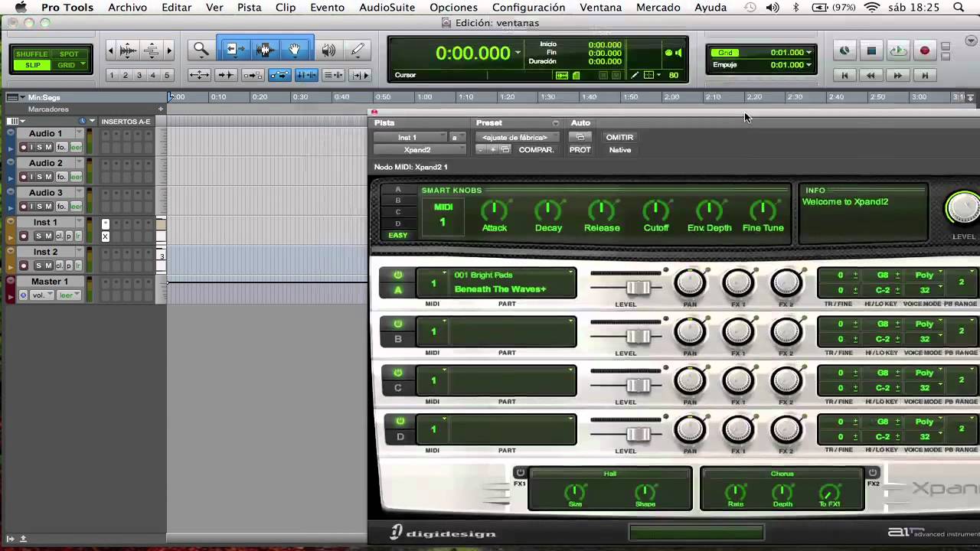Open the Ventana menu
The height and width of the screenshot is (551, 980).
click(600, 7)
